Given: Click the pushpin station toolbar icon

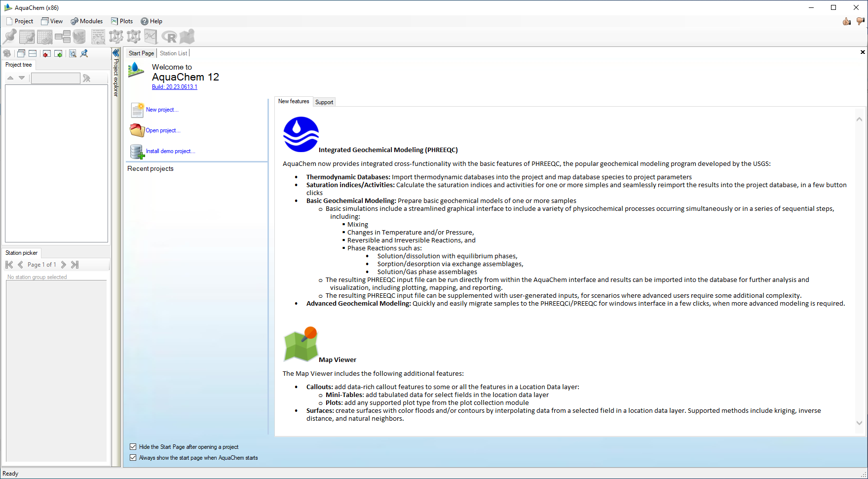Looking at the screenshot, I should point(10,37).
